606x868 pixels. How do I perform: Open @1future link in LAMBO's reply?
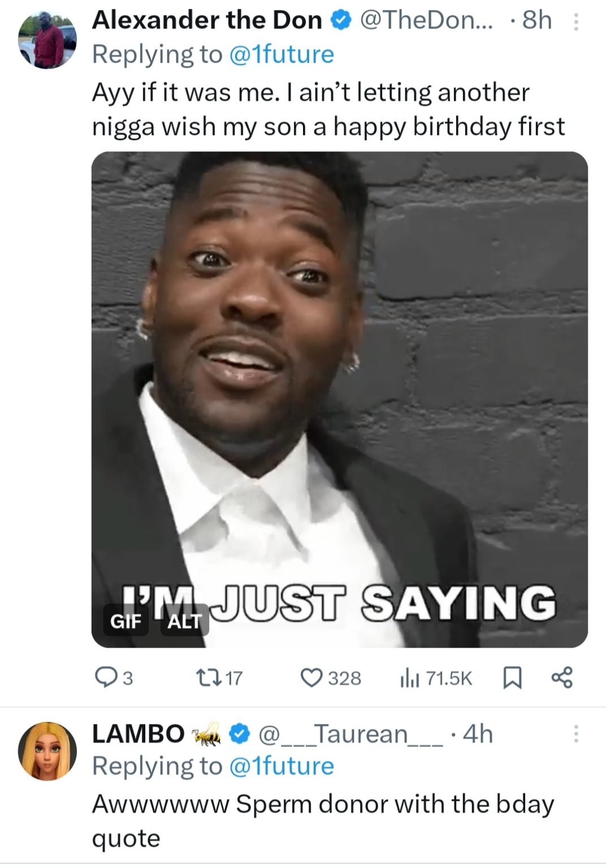pyautogui.click(x=282, y=766)
